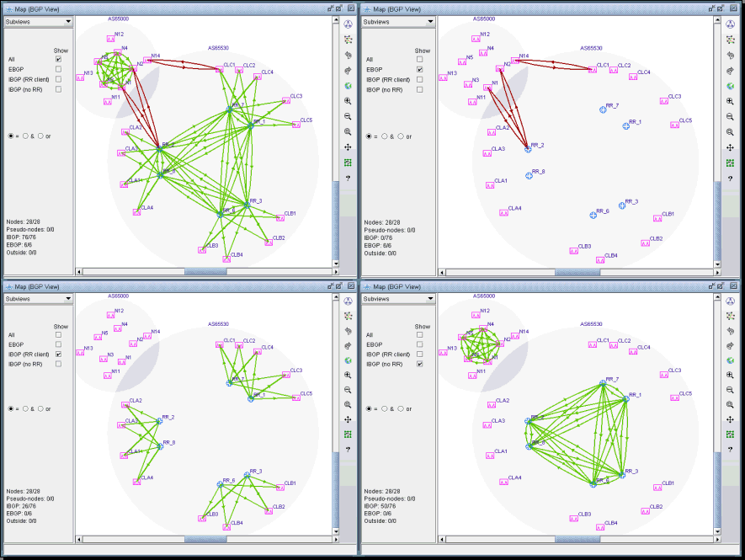Select the zoom-out magnifier in the top-right map toolbar

tap(732, 117)
